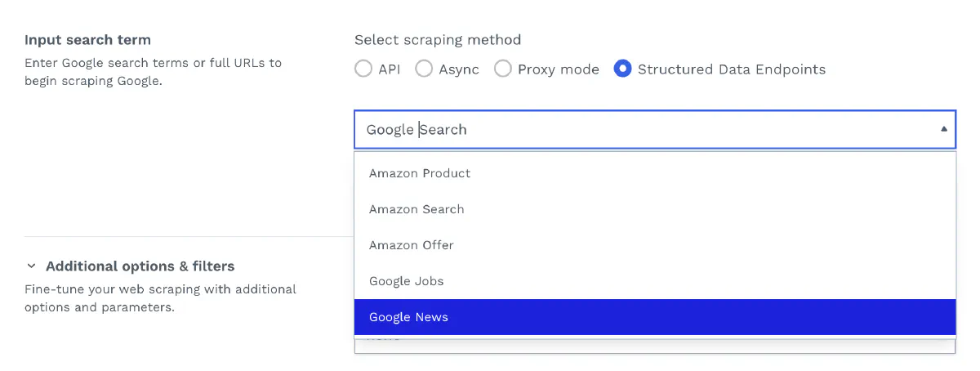Click the Google Search combo box text

click(x=416, y=129)
